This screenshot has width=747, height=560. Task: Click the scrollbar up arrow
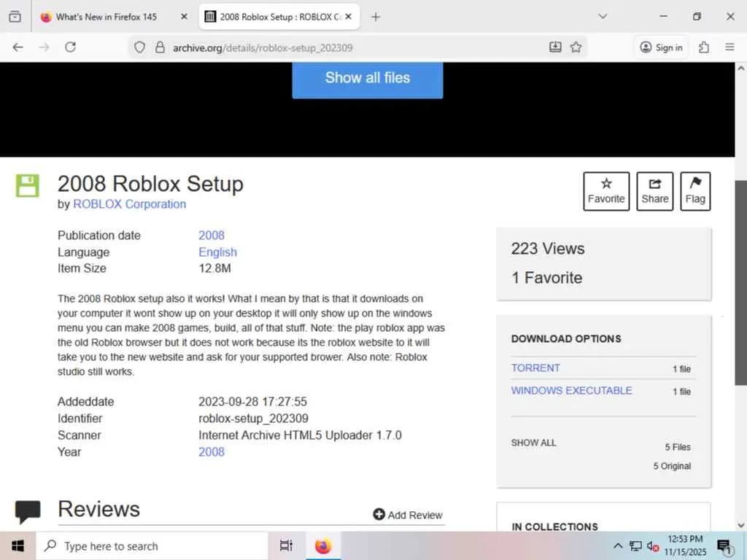pyautogui.click(x=741, y=68)
